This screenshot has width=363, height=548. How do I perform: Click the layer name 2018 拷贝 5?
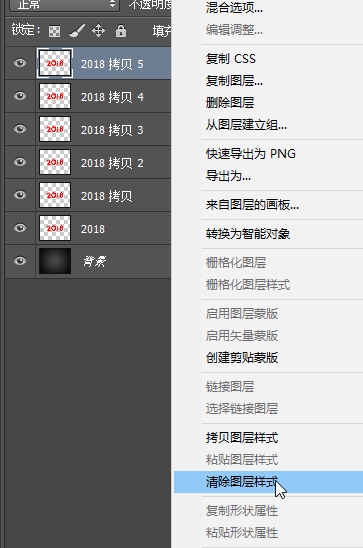(112, 64)
